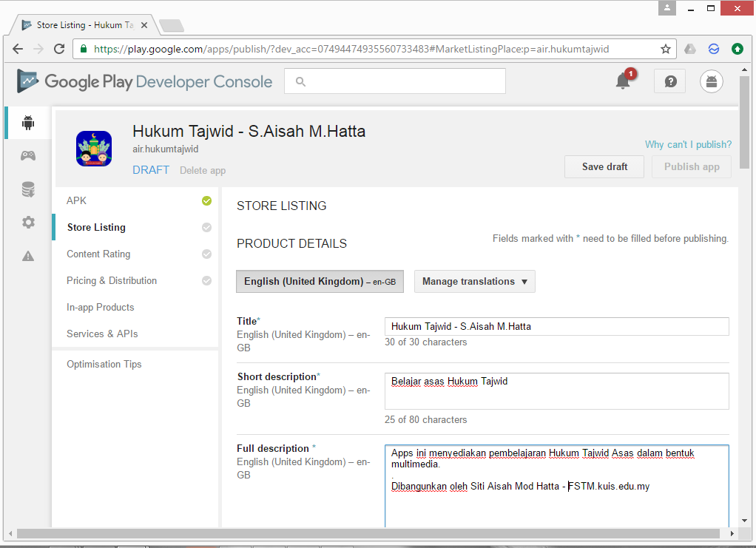Click the browser forward arrow

(x=38, y=49)
